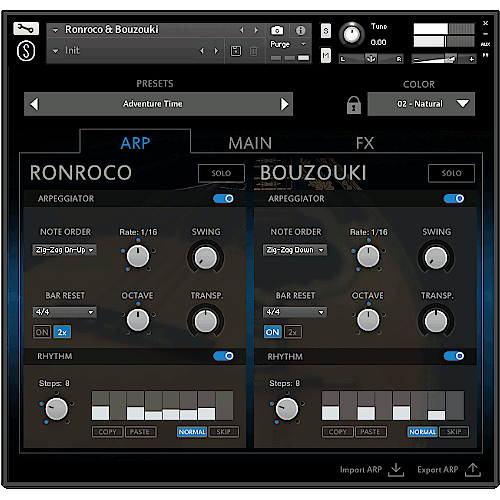The width and height of the screenshot is (500, 500).
Task: Set Ronroco rhythm mode to Normal
Action: (192, 432)
